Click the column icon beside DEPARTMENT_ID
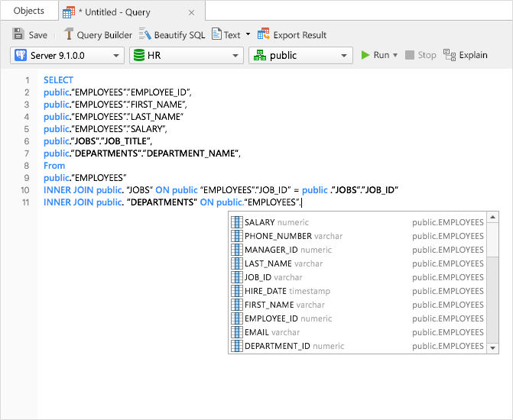Image resolution: width=513 pixels, height=420 pixels. click(237, 346)
